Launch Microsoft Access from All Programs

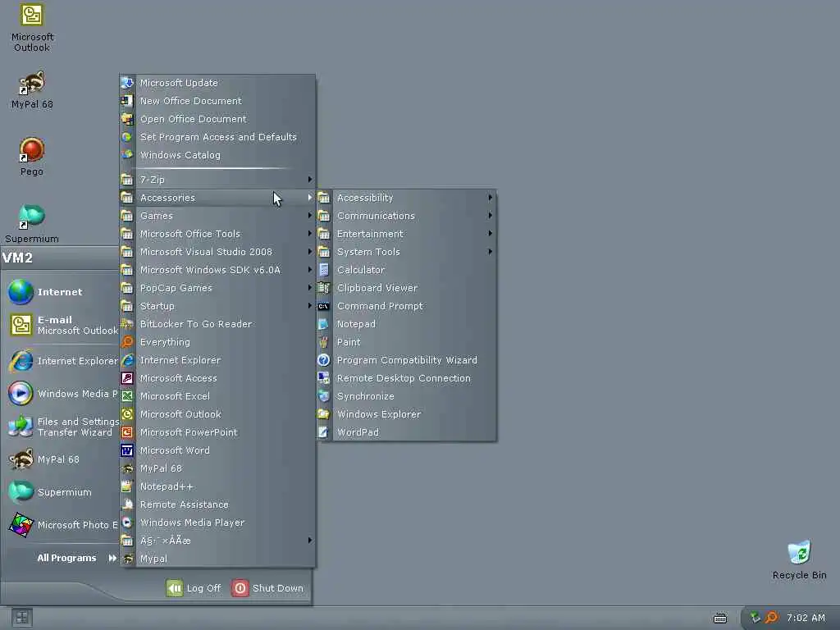217,378
